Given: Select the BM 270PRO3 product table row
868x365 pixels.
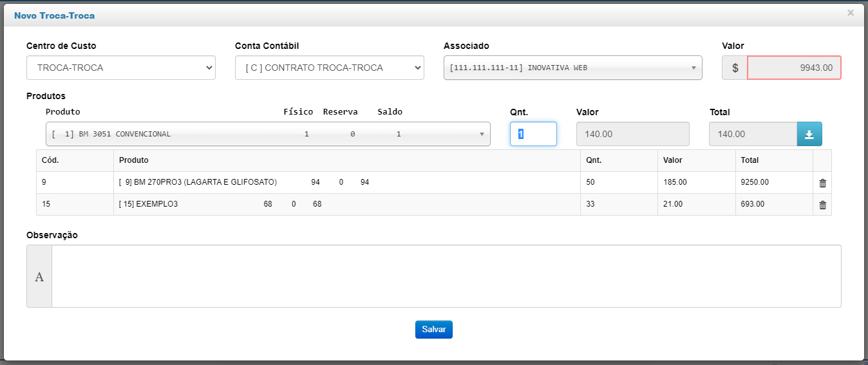Looking at the screenshot, I should (434, 183).
